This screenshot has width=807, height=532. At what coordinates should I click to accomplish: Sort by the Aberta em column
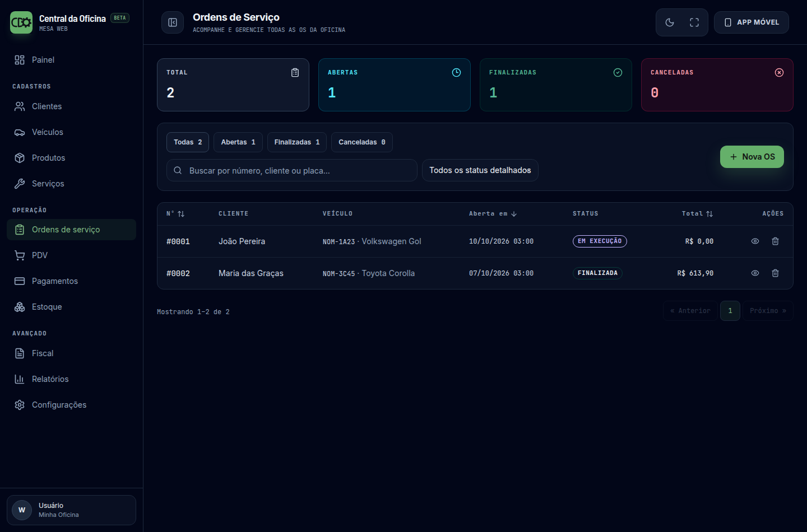coord(493,214)
